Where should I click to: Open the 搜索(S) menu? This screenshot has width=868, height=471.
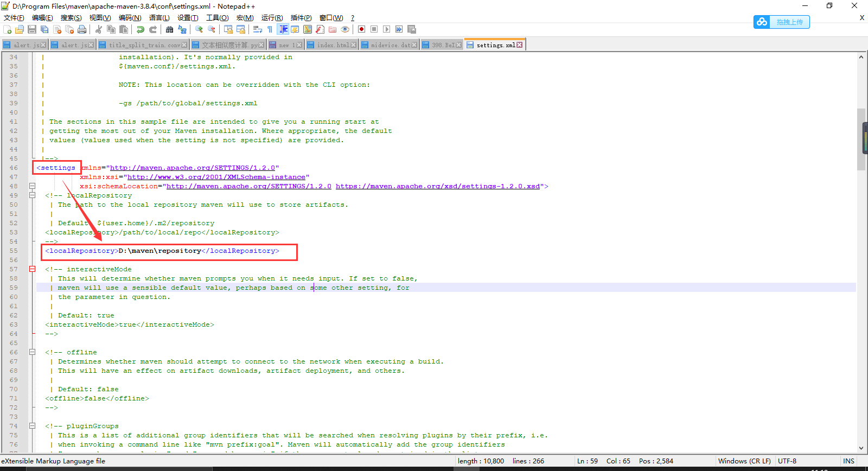tap(71, 18)
